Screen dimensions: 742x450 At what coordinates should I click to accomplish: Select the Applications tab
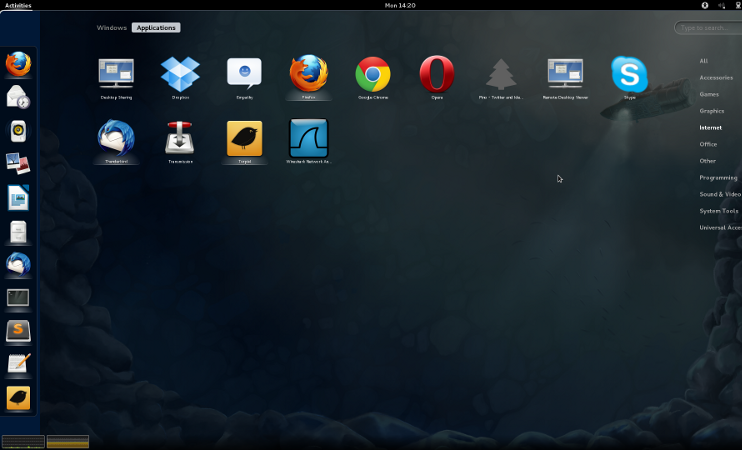156,28
